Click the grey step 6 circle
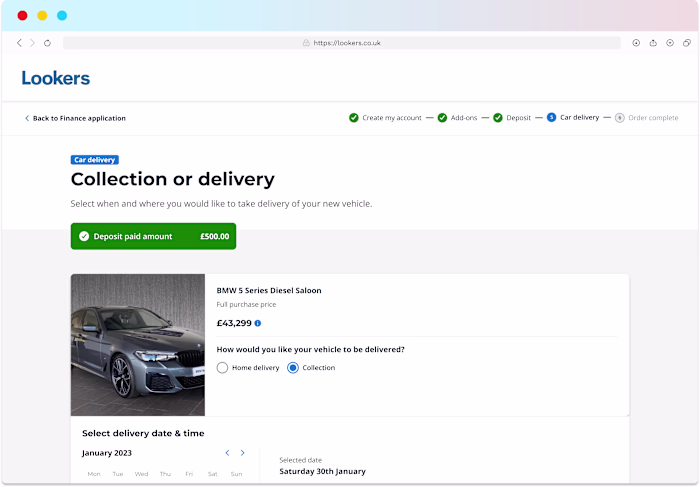Image resolution: width=700 pixels, height=487 pixels. pos(620,118)
